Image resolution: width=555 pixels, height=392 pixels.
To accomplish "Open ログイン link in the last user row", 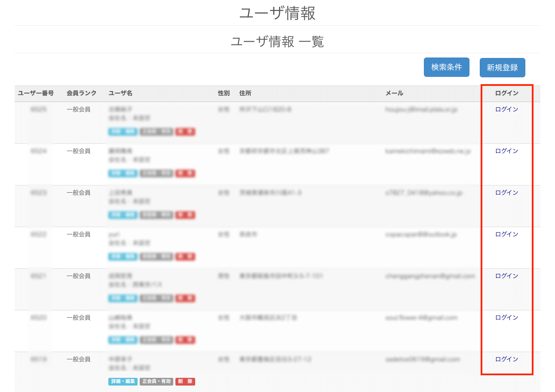I will tap(506, 359).
